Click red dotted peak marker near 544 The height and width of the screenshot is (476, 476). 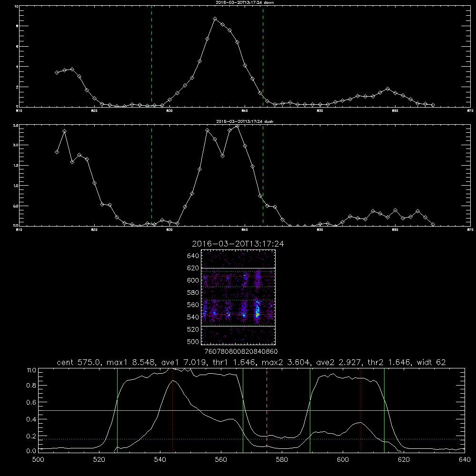click(x=172, y=410)
